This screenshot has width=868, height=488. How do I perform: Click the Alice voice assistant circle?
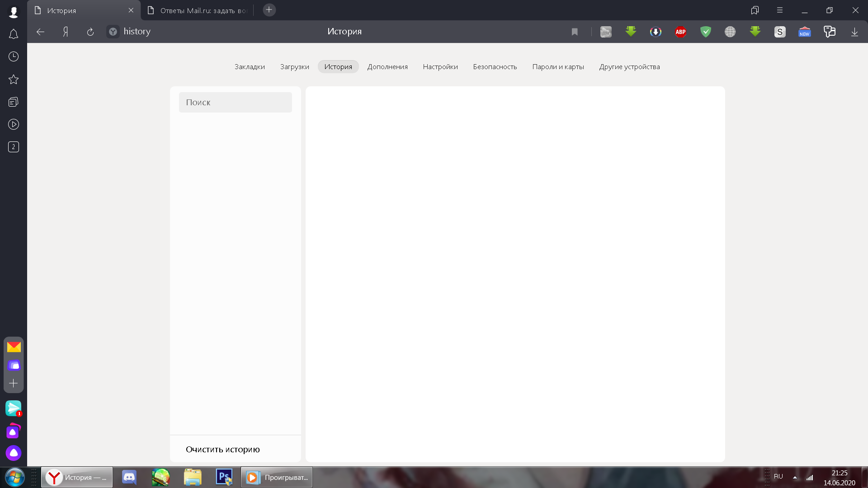click(14, 453)
